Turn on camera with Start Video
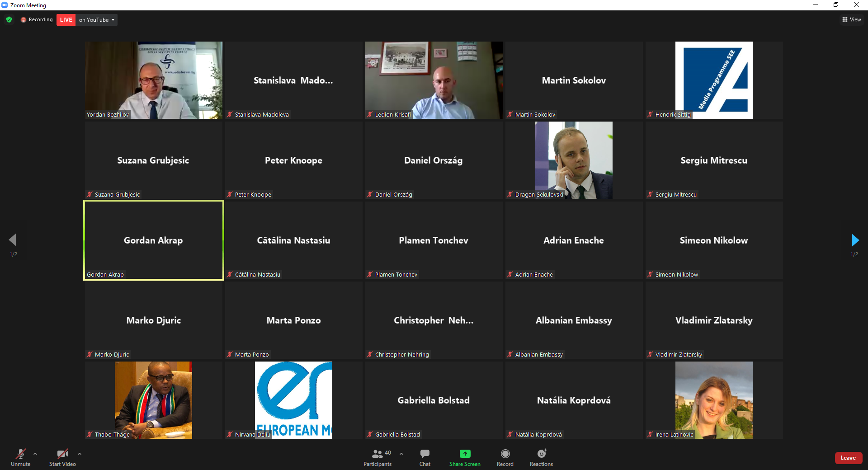868x470 pixels. (62, 454)
